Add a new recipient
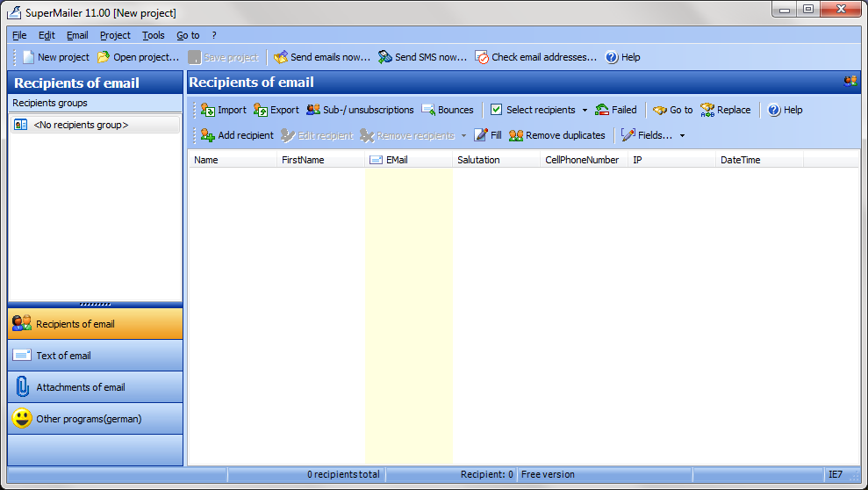Viewport: 868px width, 490px height. click(237, 135)
